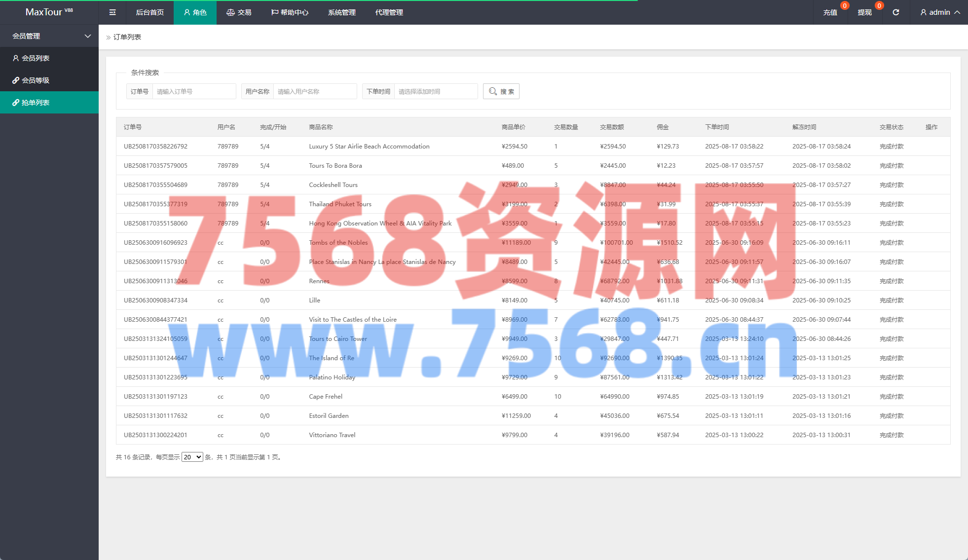Screen dimensions: 968x560
Task: Focus the 订单号 input field
Action: point(194,91)
